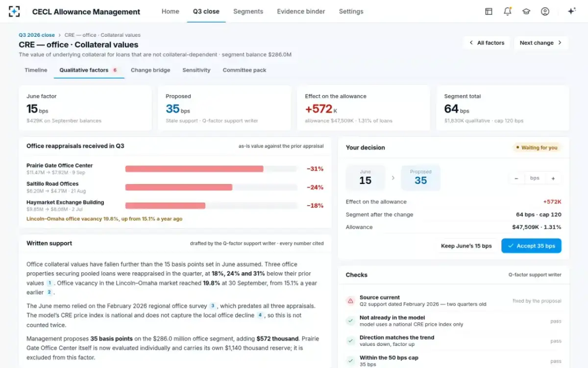
Task: Click the Segment total summary card
Action: click(x=503, y=108)
